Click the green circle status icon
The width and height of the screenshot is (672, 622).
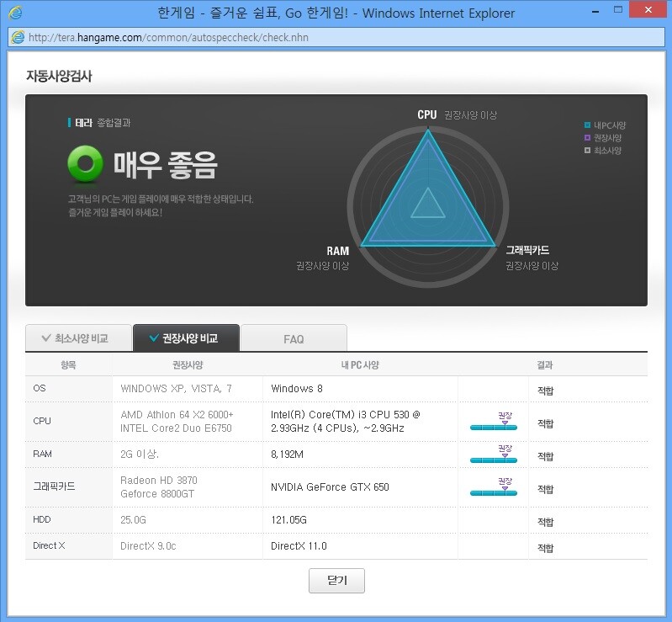(85, 164)
